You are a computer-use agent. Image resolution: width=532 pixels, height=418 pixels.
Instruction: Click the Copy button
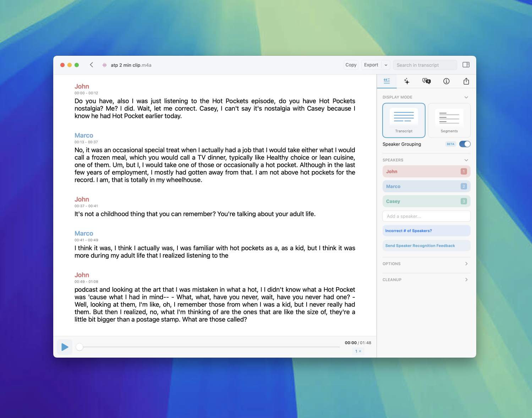point(351,65)
